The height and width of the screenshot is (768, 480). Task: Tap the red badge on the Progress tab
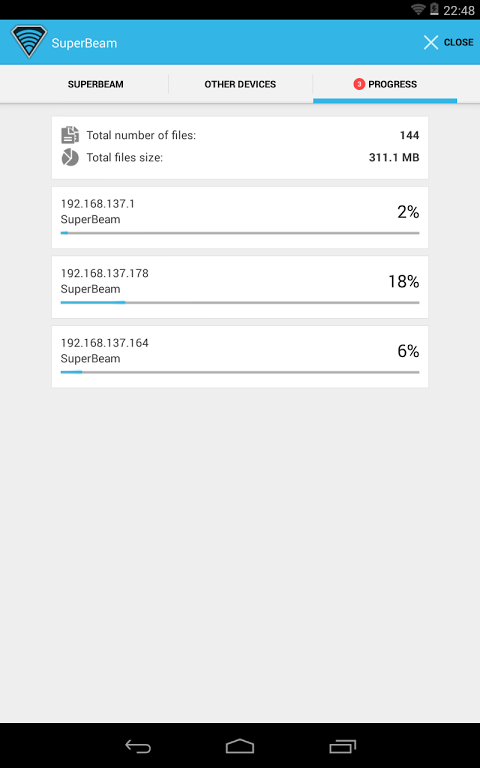359,84
